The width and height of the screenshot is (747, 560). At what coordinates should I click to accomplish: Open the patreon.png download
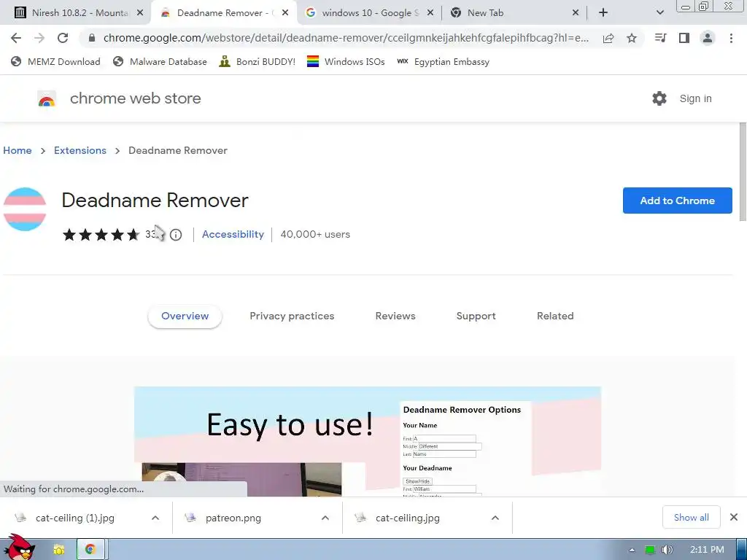[x=233, y=518]
